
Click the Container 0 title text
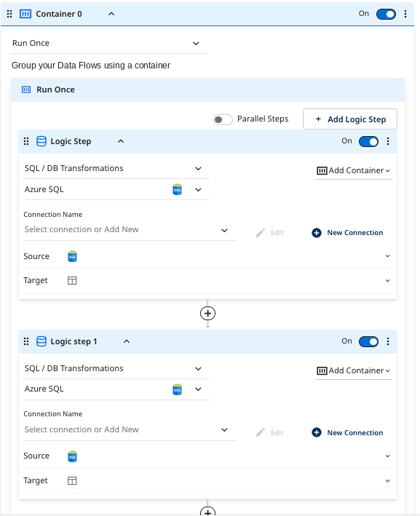pos(59,14)
